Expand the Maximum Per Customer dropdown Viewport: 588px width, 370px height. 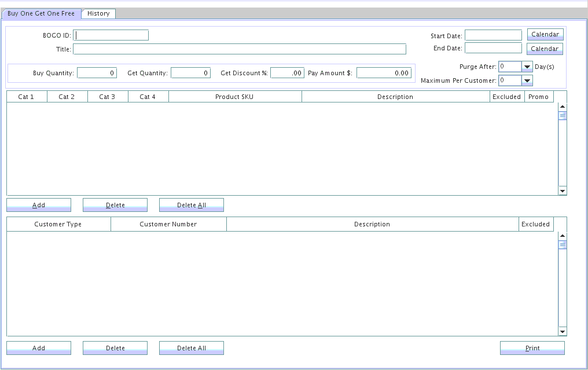(527, 80)
